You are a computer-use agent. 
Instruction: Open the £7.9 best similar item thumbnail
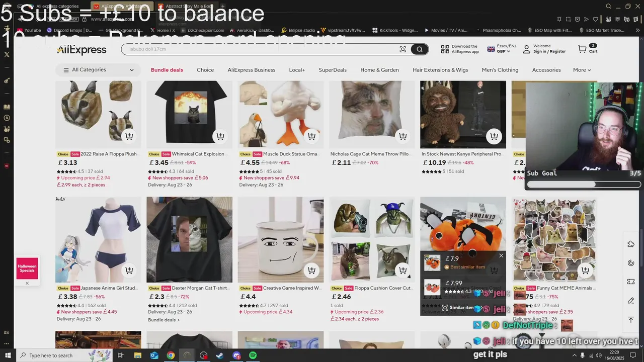(432, 262)
